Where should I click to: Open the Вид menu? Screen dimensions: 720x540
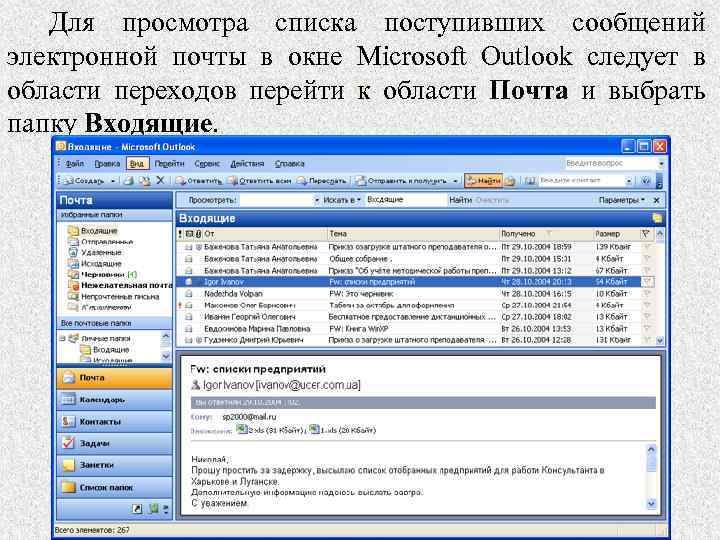(x=137, y=163)
